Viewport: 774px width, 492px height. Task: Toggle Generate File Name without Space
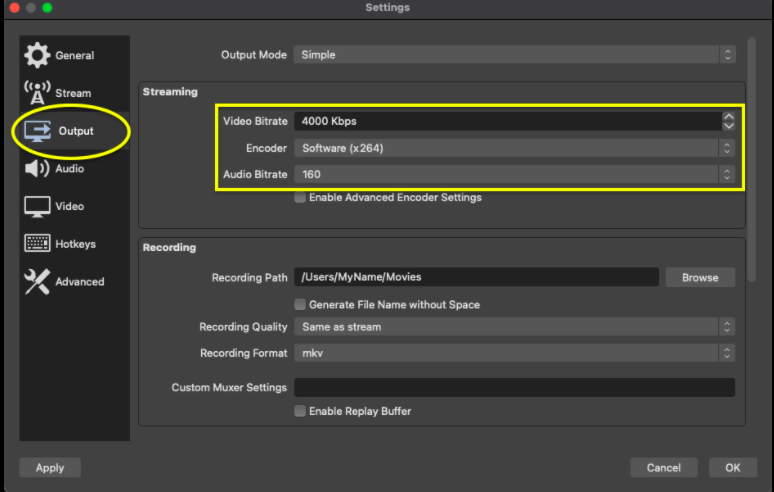pos(300,304)
